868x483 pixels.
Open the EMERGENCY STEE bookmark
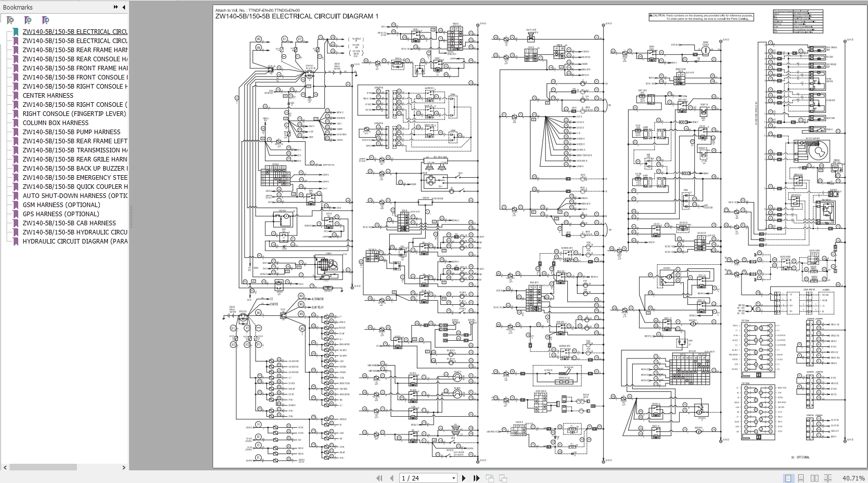click(x=75, y=177)
